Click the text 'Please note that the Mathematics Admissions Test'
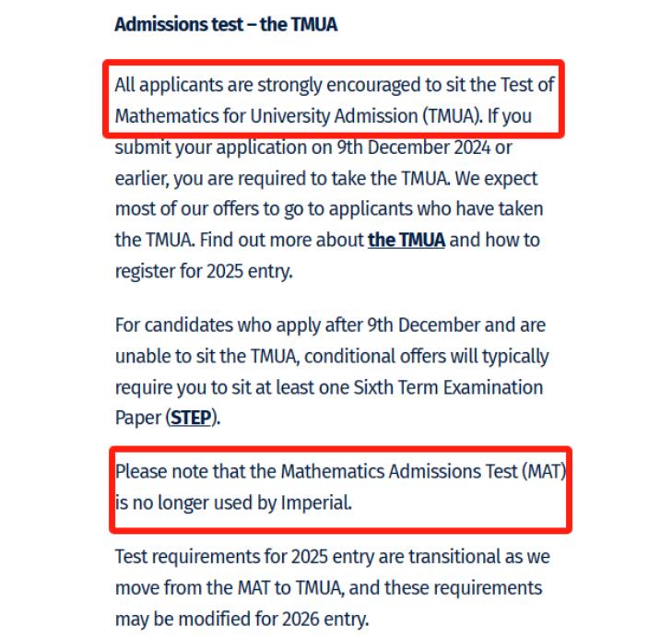The height and width of the screenshot is (638, 672). (316, 472)
